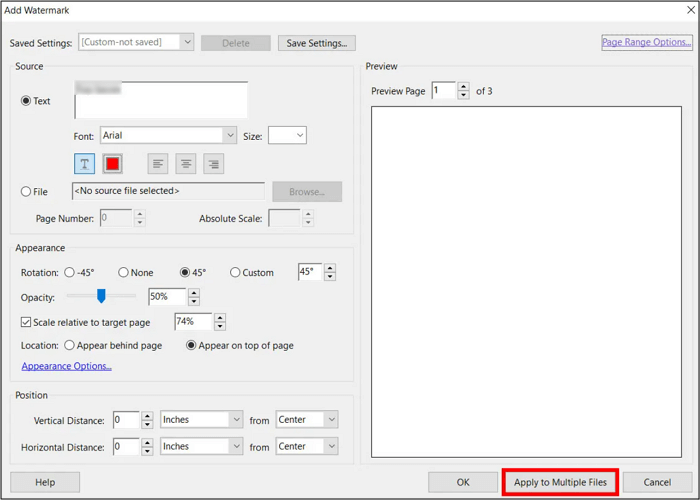The height and width of the screenshot is (500, 700).
Task: Open the Page Range Options link
Action: point(647,42)
